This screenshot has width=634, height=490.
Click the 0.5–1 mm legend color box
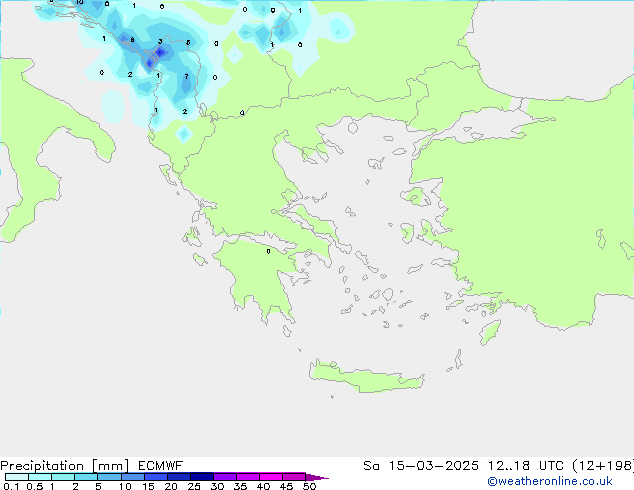tap(40, 477)
